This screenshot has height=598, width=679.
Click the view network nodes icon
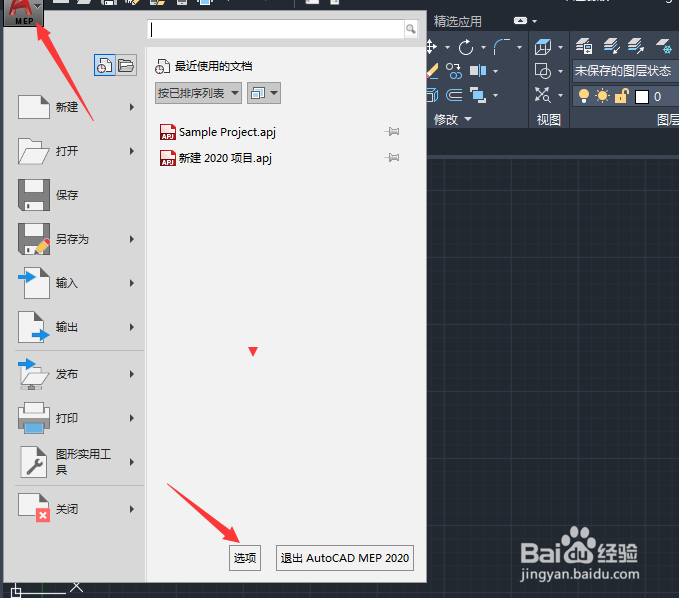[x=543, y=94]
